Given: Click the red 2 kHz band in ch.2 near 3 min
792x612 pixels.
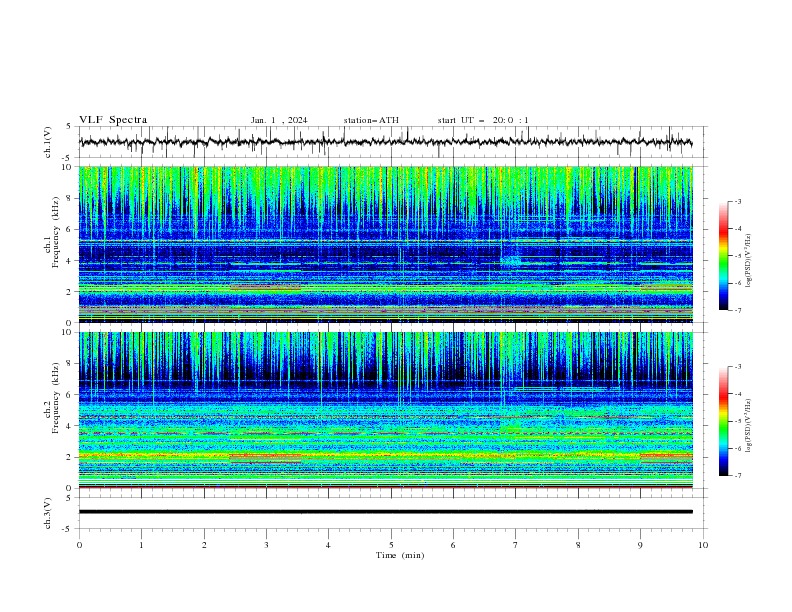Looking at the screenshot, I should point(266,456).
